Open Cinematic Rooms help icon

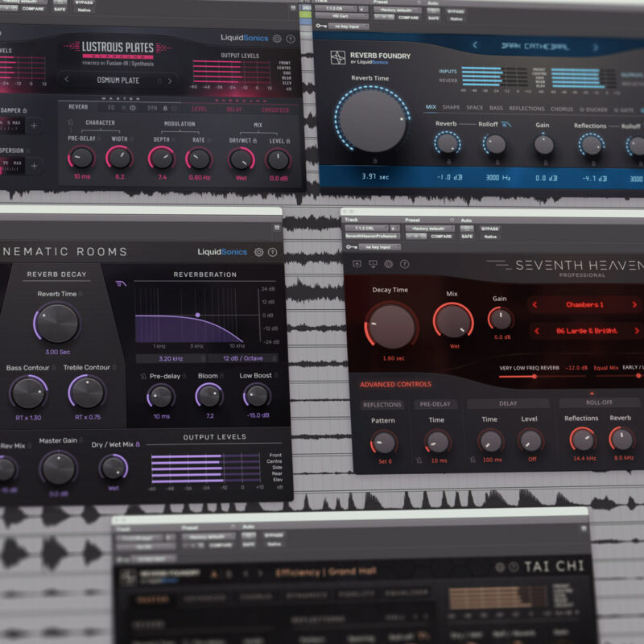272,252
